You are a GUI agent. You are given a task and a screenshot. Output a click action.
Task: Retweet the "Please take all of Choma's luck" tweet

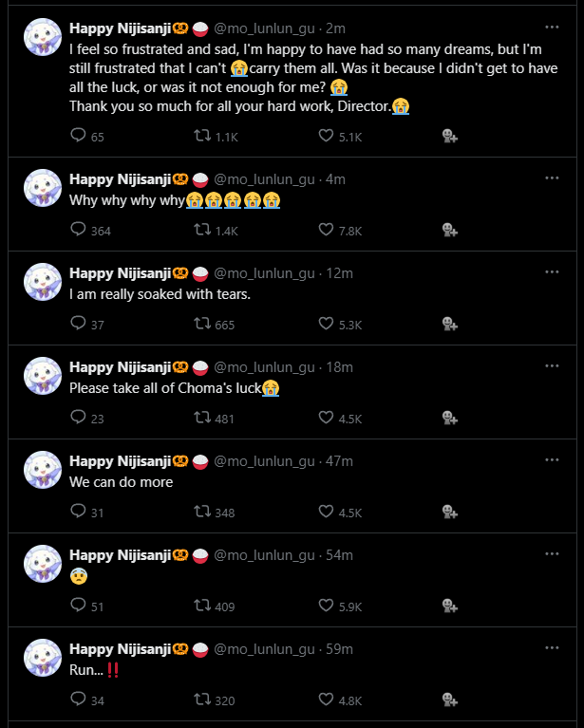click(x=202, y=418)
